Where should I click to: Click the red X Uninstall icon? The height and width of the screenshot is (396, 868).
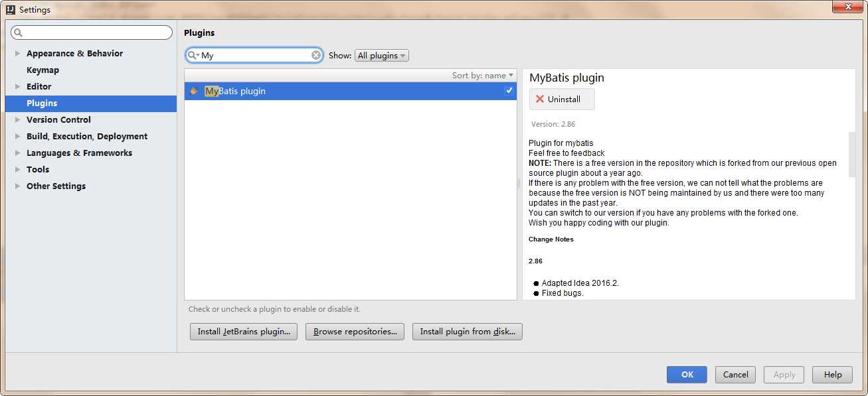click(x=539, y=99)
